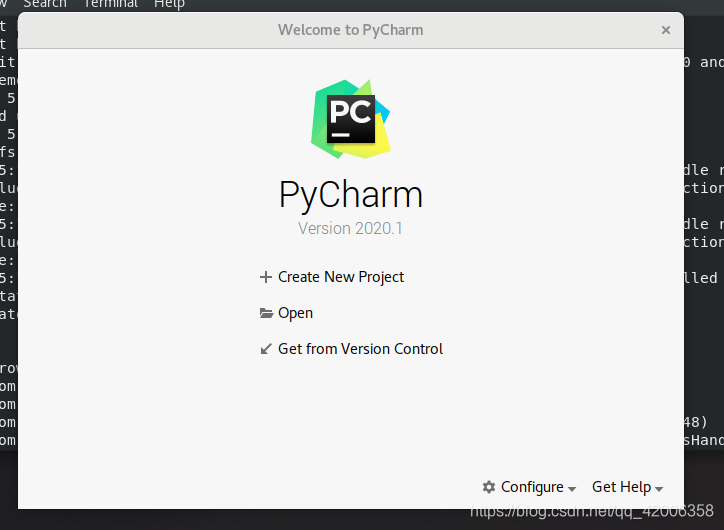Select Get from Version Control
This screenshot has height=530, width=724.
coord(360,349)
